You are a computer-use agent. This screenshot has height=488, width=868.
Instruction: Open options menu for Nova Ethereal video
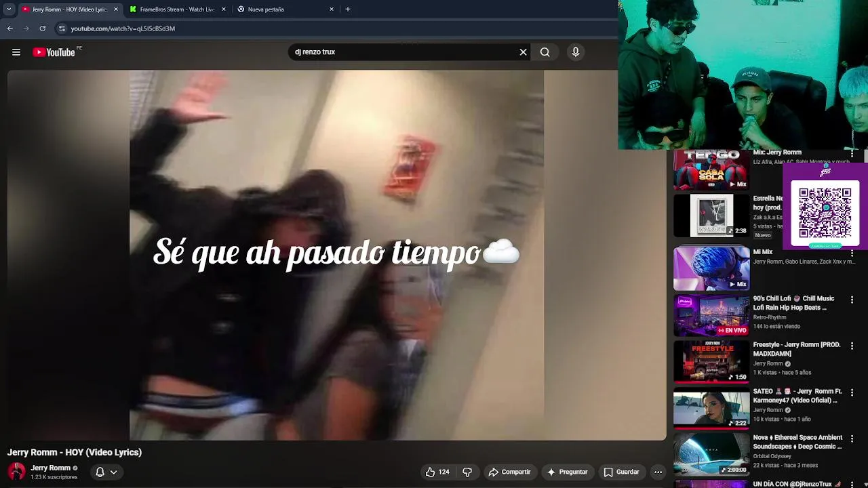[x=852, y=439]
